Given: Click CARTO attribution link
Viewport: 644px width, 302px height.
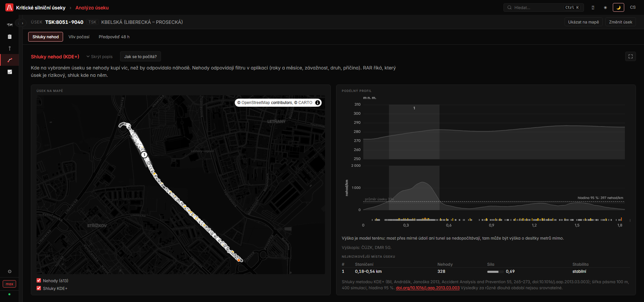Looking at the screenshot, I should pyautogui.click(x=305, y=103).
